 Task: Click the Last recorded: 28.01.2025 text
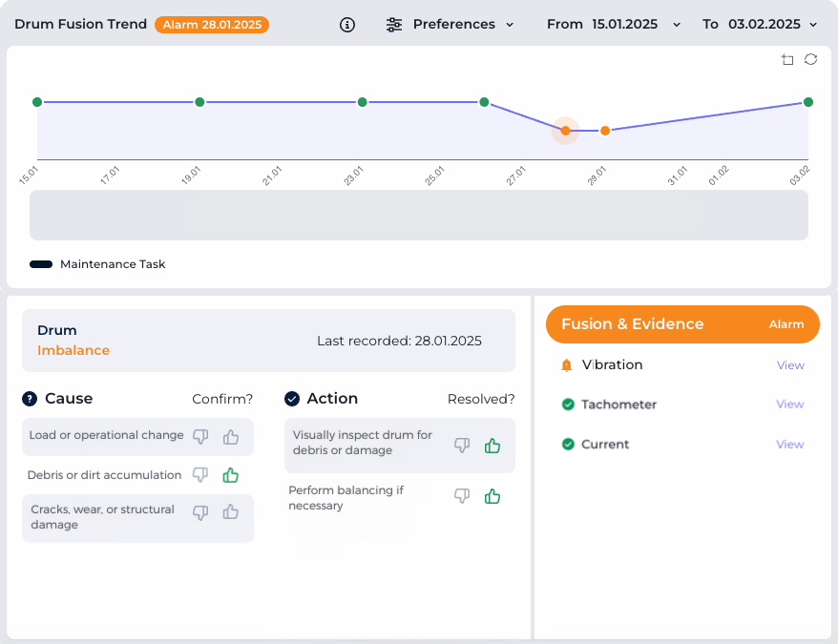pos(399,341)
